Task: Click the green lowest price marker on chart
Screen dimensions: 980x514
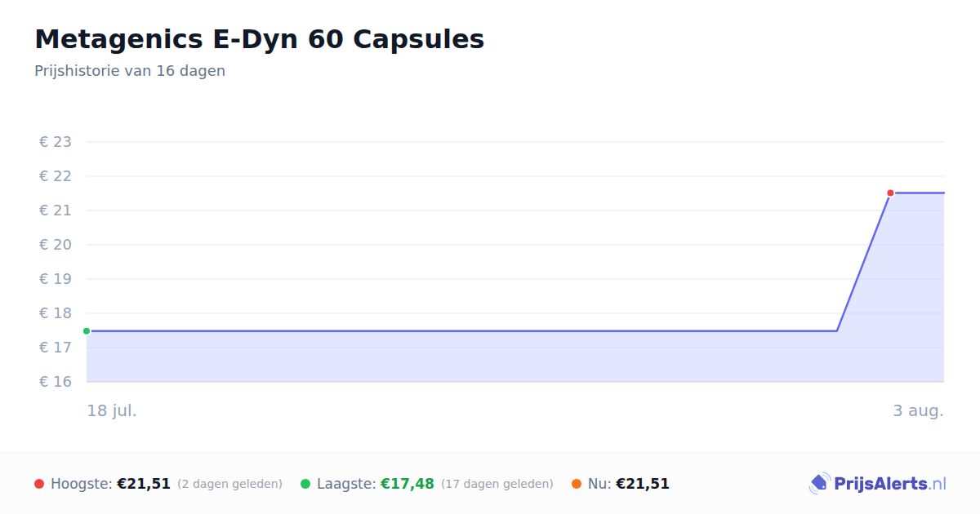Action: point(87,331)
